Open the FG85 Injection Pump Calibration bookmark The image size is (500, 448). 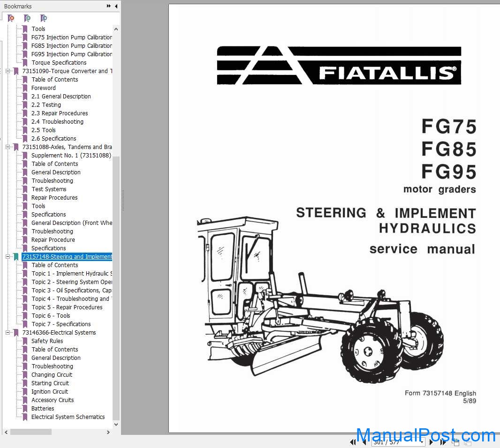tap(72, 45)
